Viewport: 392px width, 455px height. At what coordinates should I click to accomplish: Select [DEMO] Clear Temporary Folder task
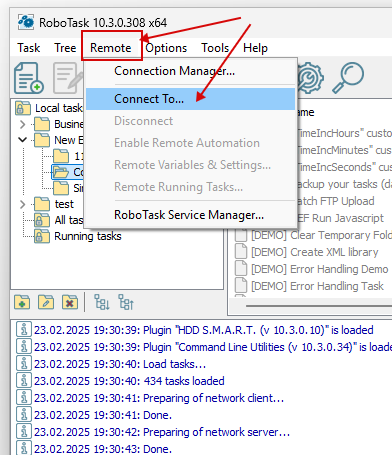tap(322, 235)
